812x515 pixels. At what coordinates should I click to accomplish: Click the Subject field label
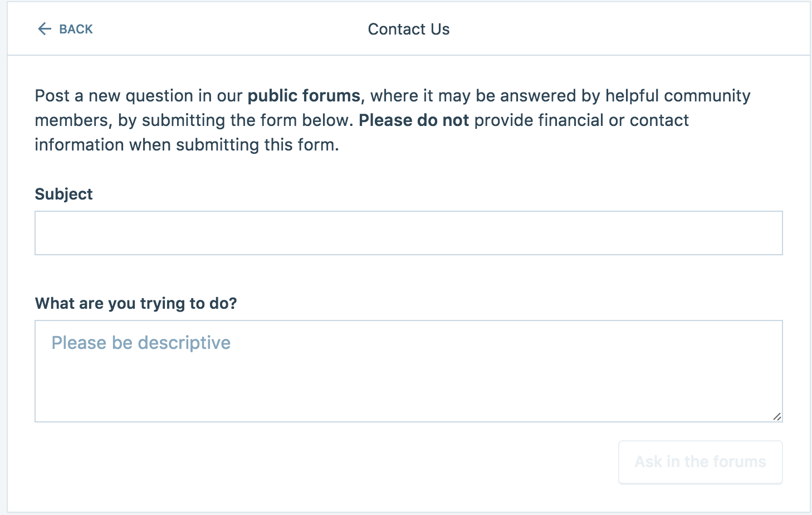tap(63, 194)
